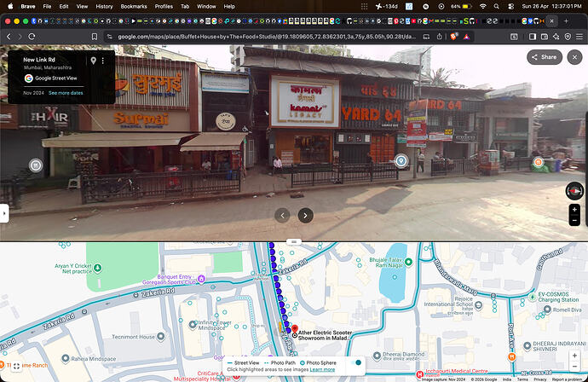The height and width of the screenshot is (382, 588).
Task: Click Terms link in map footer
Action: [x=522, y=379]
